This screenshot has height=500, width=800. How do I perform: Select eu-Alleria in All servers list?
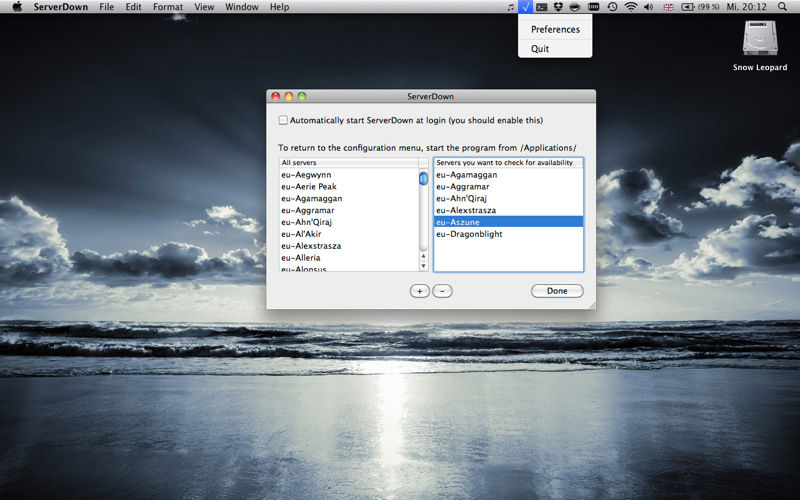coord(349,258)
